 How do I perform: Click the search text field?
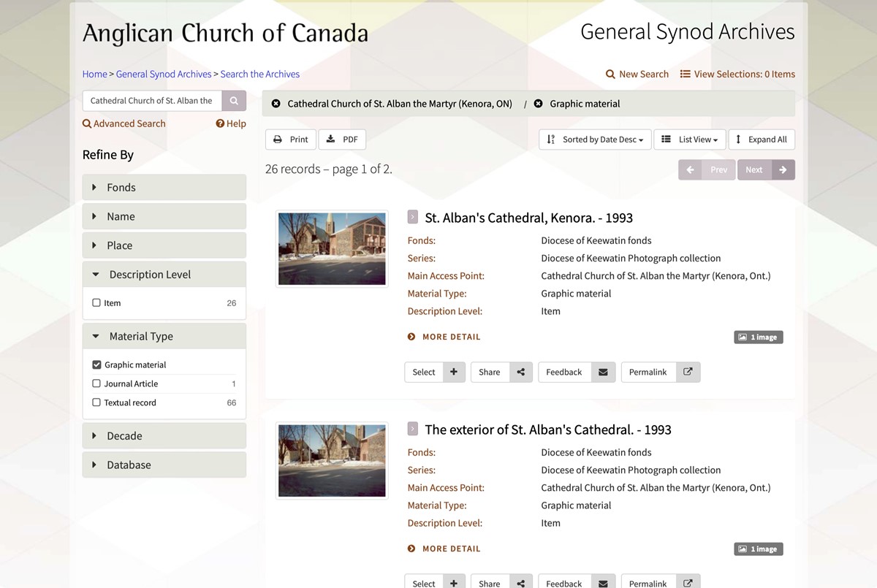point(152,101)
